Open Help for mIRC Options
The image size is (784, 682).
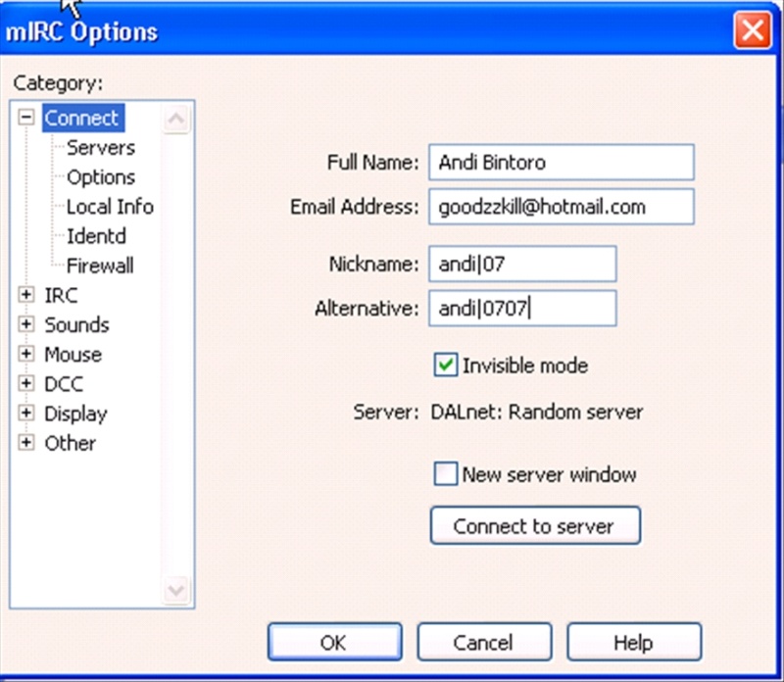[634, 642]
